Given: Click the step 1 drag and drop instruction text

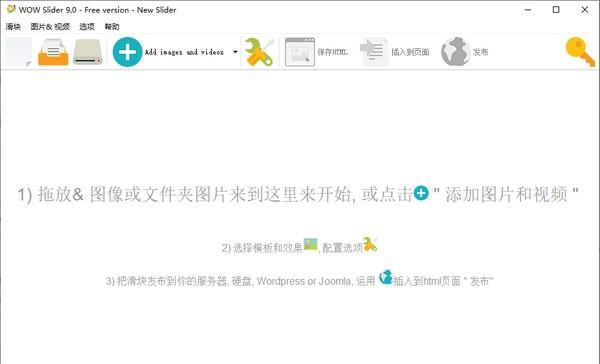Looking at the screenshot, I should coord(298,194).
